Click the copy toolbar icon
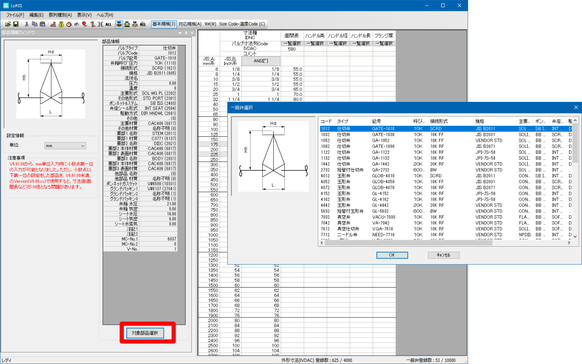The height and width of the screenshot is (364, 582). (35, 24)
